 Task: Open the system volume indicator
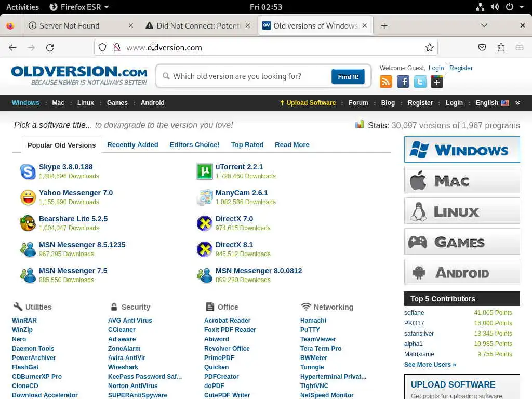click(x=495, y=7)
